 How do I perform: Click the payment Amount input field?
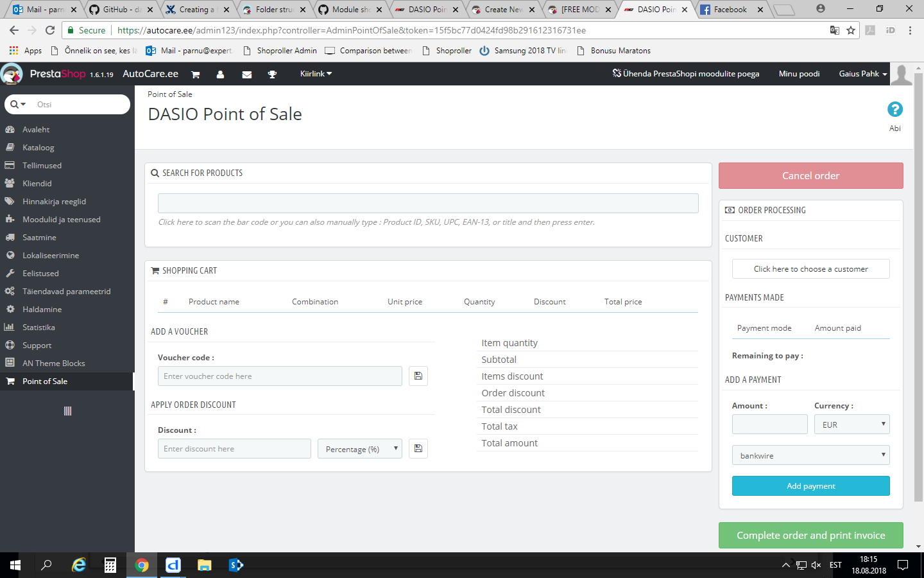[x=770, y=424]
